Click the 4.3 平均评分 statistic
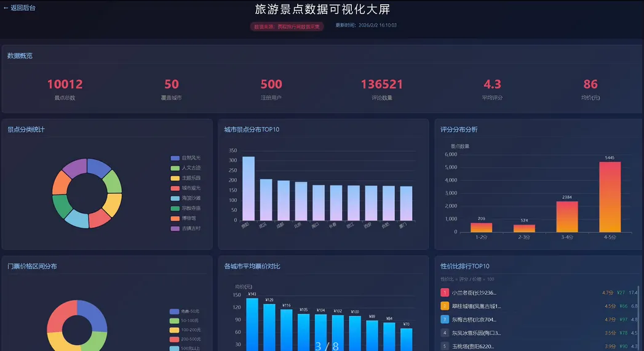Screen dimensions: 644x351 pos(492,89)
